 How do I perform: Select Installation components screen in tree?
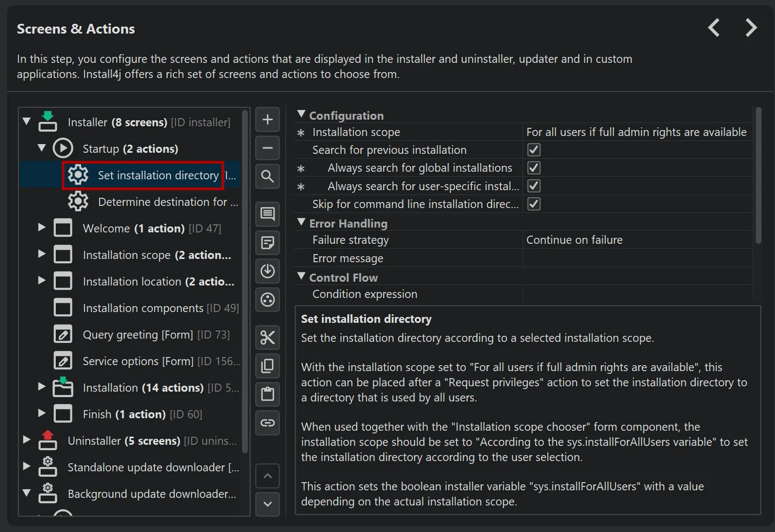coord(143,308)
